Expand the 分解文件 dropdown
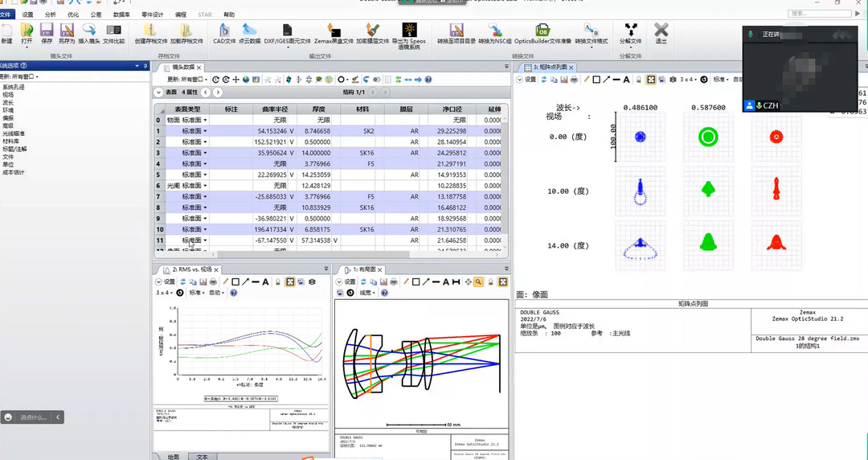868x460 pixels. coord(630,47)
